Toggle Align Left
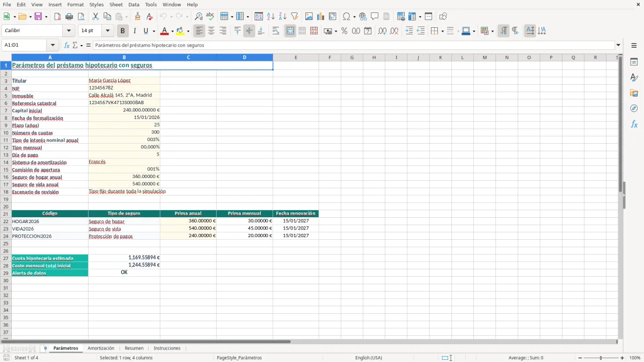The width and height of the screenshot is (644, 362). (x=199, y=31)
